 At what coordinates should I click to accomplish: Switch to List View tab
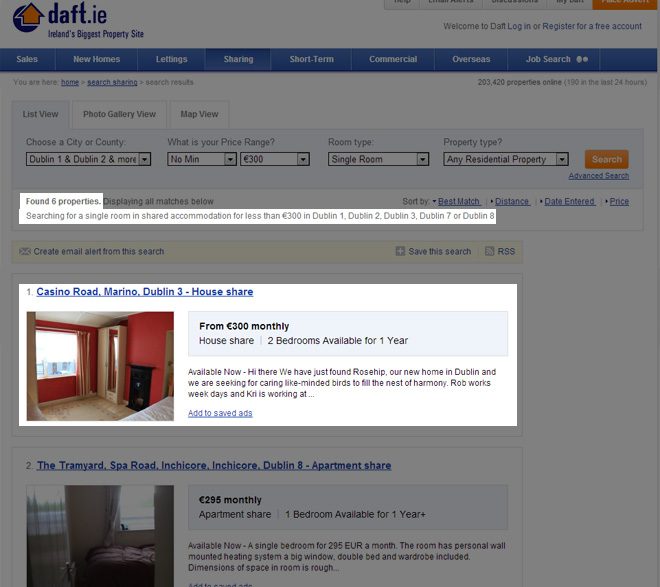pyautogui.click(x=40, y=114)
